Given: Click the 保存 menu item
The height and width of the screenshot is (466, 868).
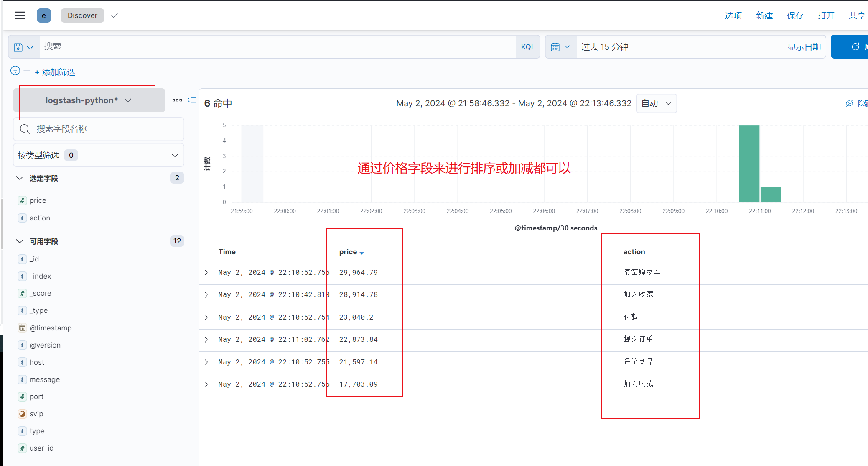Looking at the screenshot, I should (x=795, y=15).
